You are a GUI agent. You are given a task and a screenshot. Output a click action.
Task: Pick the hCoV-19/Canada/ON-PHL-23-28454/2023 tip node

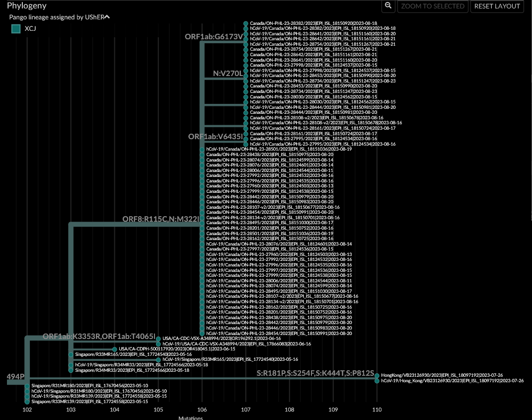pos(202,334)
